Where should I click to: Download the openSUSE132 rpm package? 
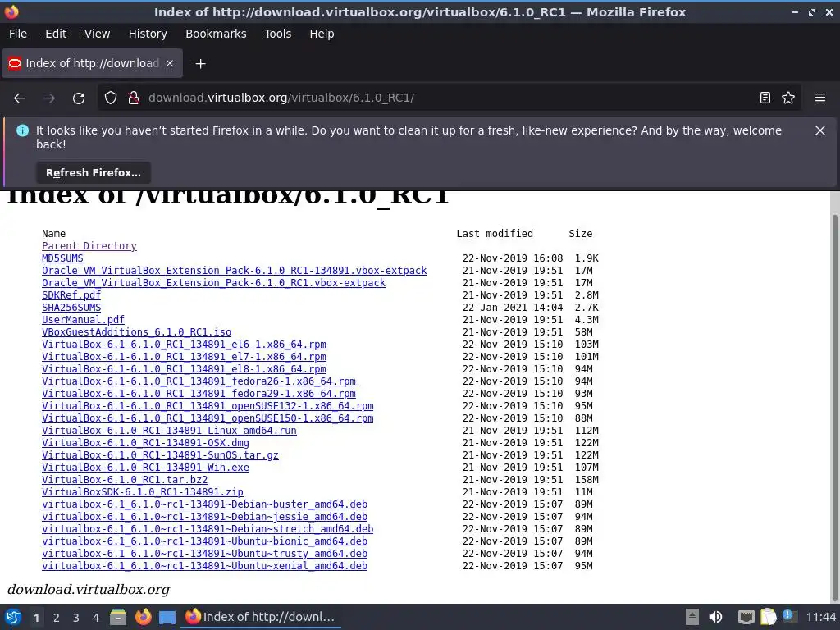tap(208, 406)
